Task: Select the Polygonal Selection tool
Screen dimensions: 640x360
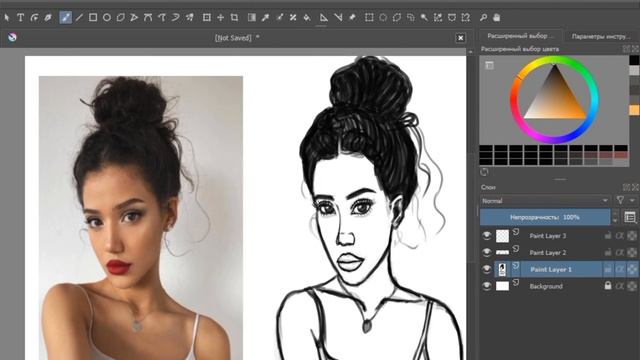Action: (397, 18)
